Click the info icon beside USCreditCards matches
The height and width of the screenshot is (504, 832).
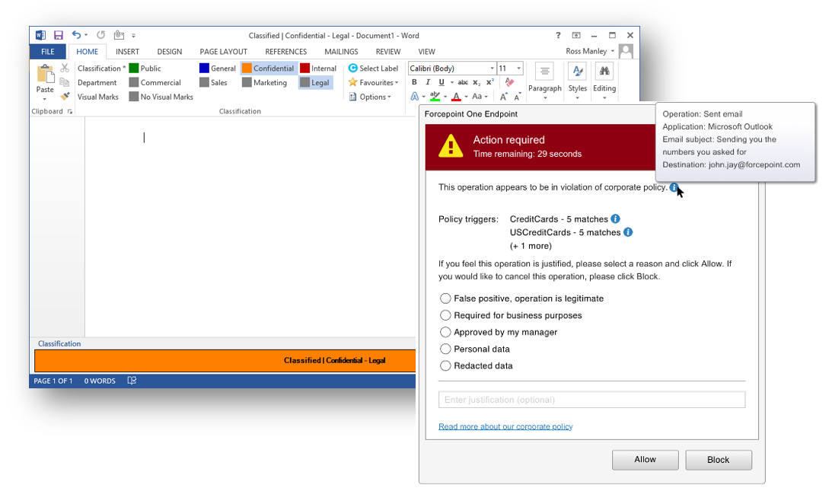click(x=628, y=232)
